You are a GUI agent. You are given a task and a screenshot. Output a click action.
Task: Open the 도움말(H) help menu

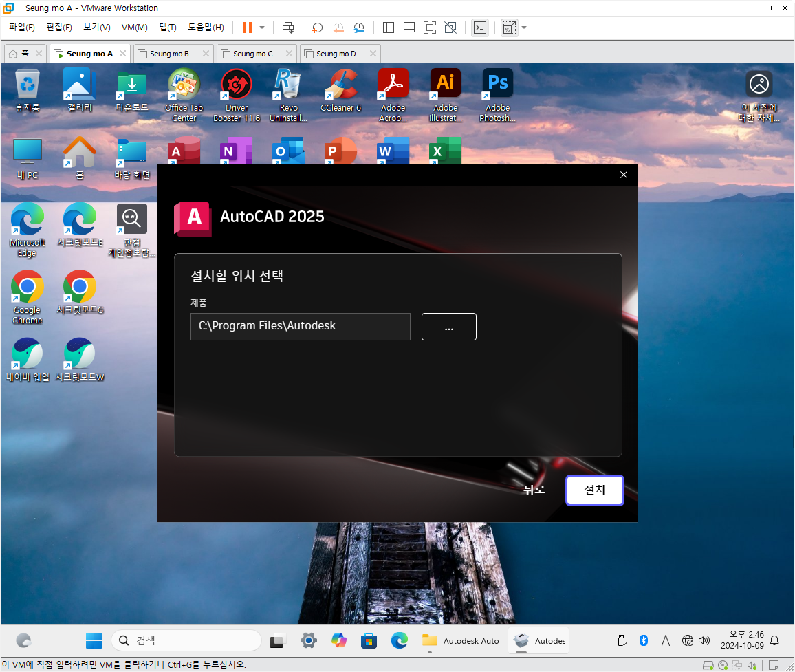(206, 28)
